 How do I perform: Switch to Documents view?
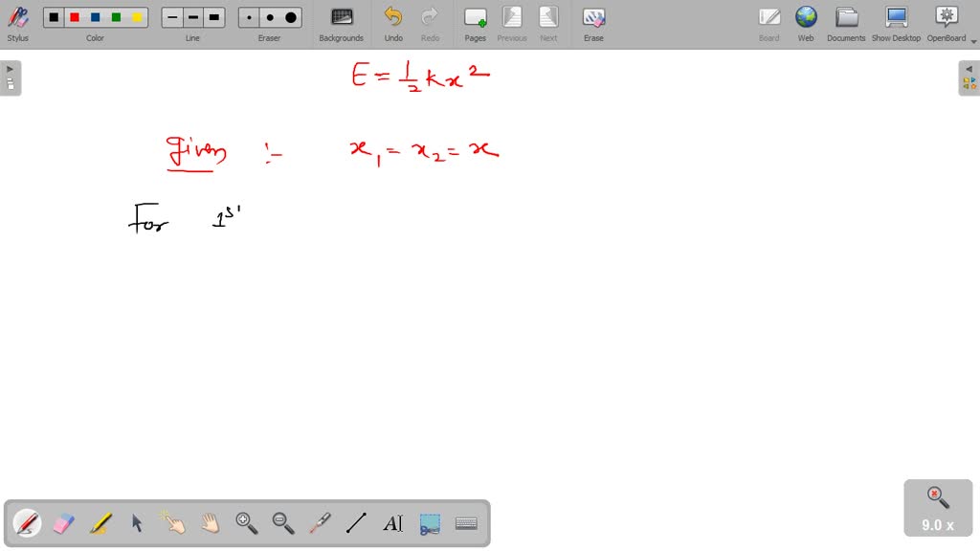pos(846,23)
